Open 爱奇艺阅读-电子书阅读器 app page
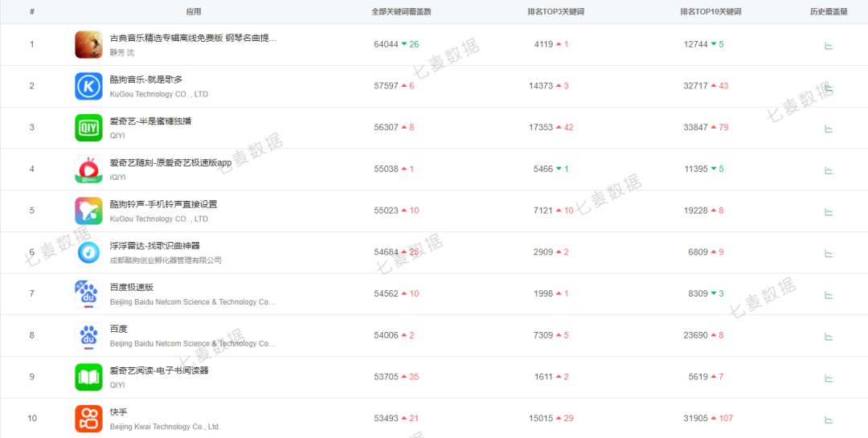868x438 pixels. click(x=159, y=370)
